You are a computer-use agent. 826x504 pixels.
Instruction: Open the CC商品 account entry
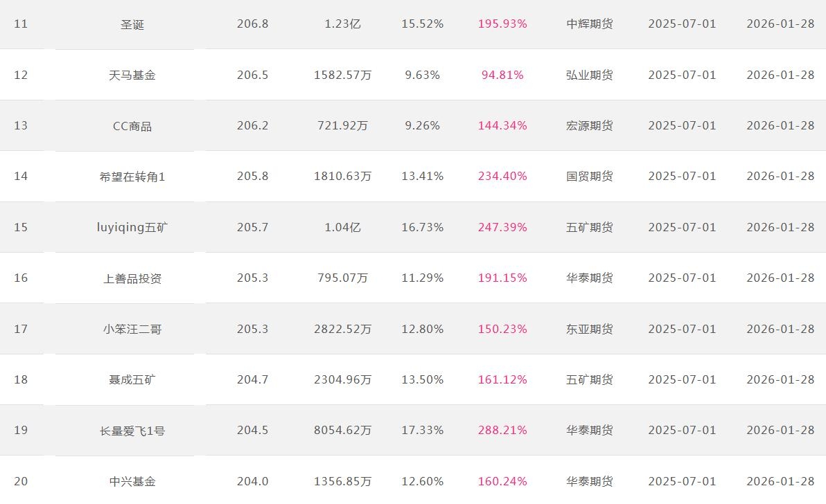tap(132, 126)
